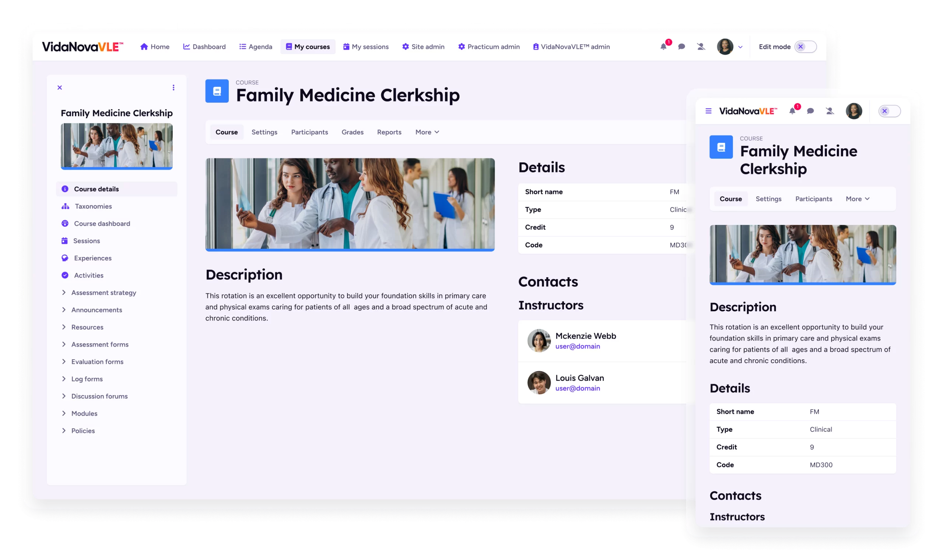
Task: Open the More dropdown in the desktop tabs
Action: (427, 132)
